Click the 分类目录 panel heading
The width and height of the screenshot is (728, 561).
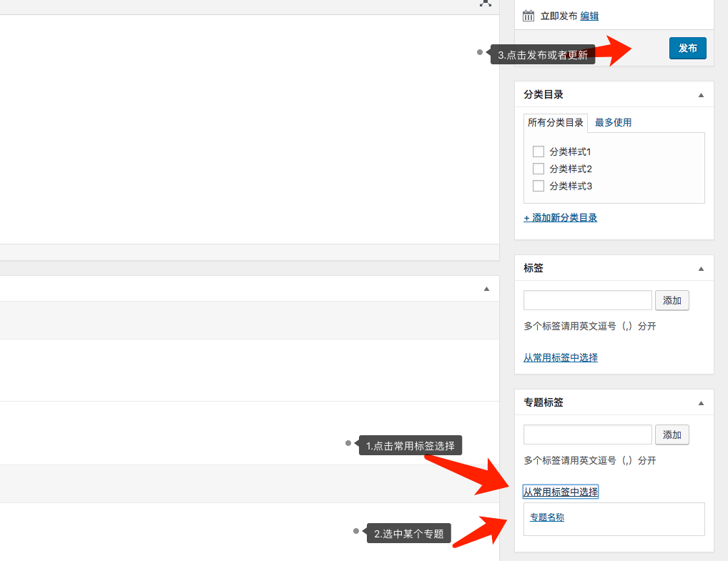[x=543, y=94]
